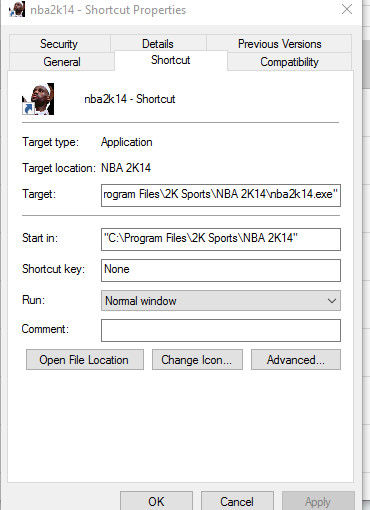The image size is (370, 510).
Task: Click the Open File Location button
Action: pos(85,360)
